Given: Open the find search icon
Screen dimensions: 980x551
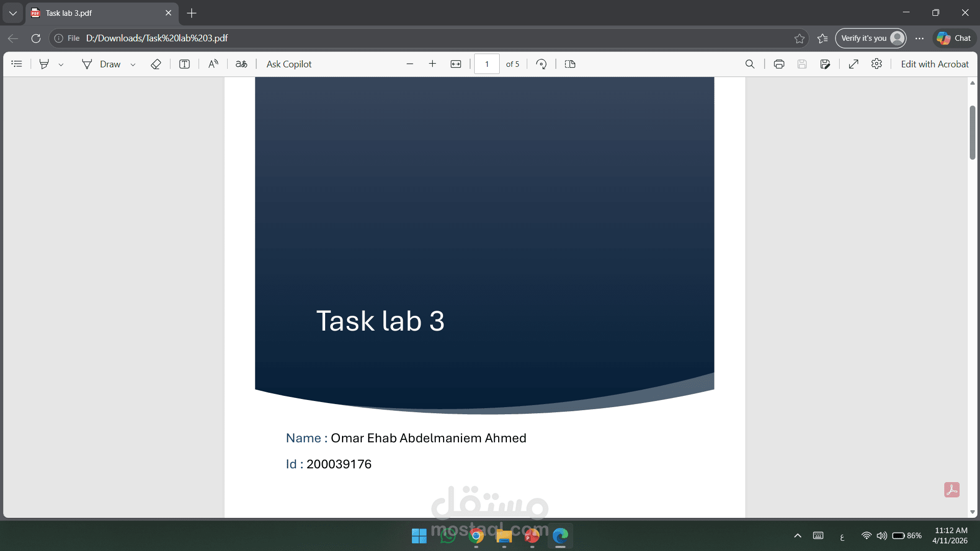Looking at the screenshot, I should (x=750, y=64).
